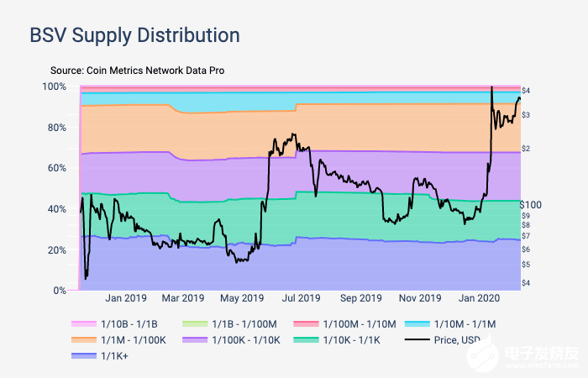
Task: Click the Jan 2019 x-axis label
Action: 126,299
